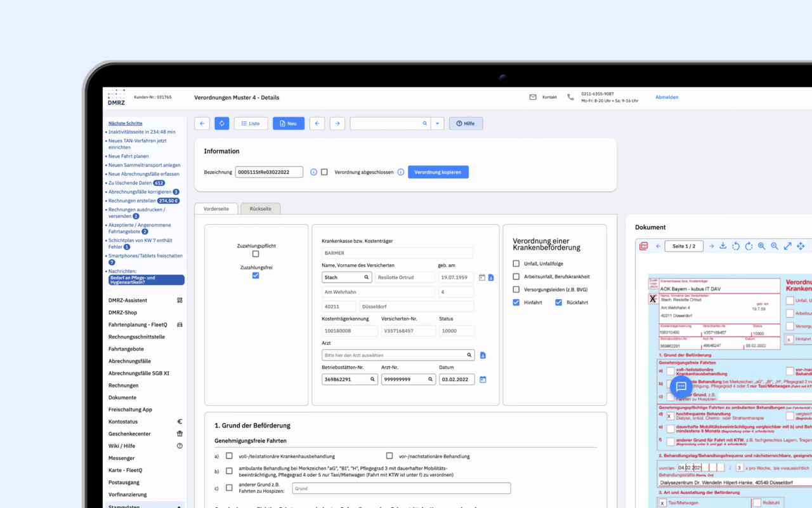Open the Arzt selection field
The width and height of the screenshot is (812, 508).
point(398,355)
